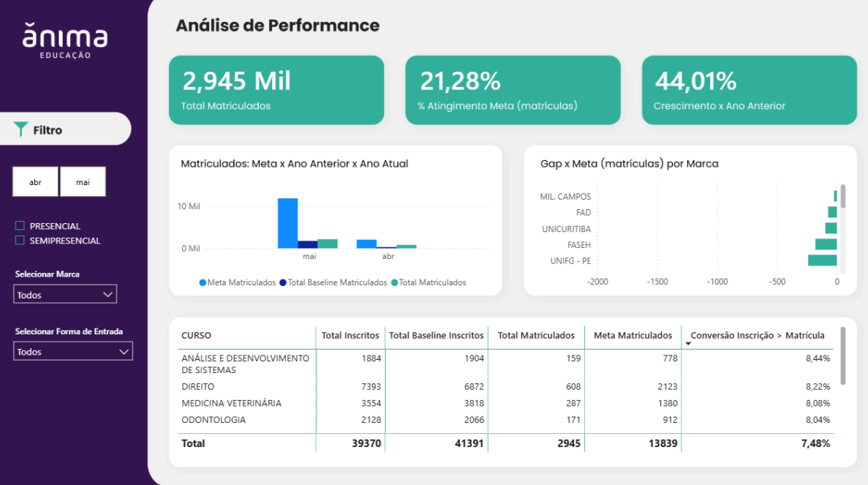Select the mai month slicer button
Viewport: 868px width, 485px height.
(x=83, y=181)
